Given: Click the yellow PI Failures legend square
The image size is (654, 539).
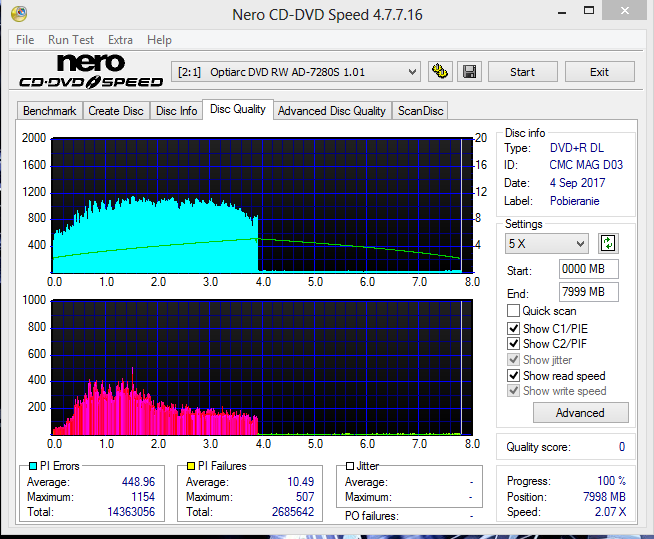Looking at the screenshot, I should (x=191, y=466).
